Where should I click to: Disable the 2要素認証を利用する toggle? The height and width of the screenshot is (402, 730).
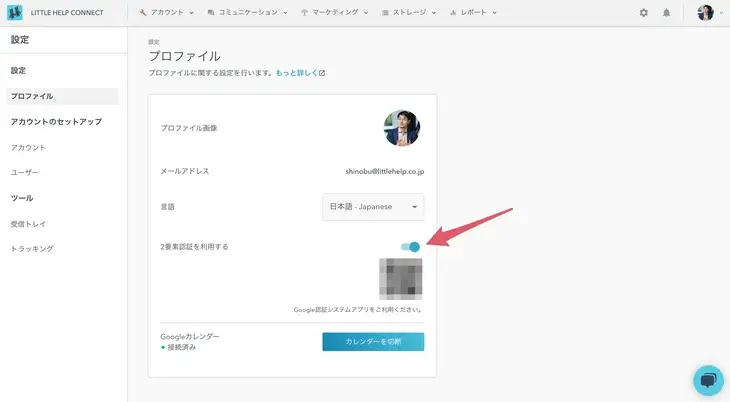[410, 246]
